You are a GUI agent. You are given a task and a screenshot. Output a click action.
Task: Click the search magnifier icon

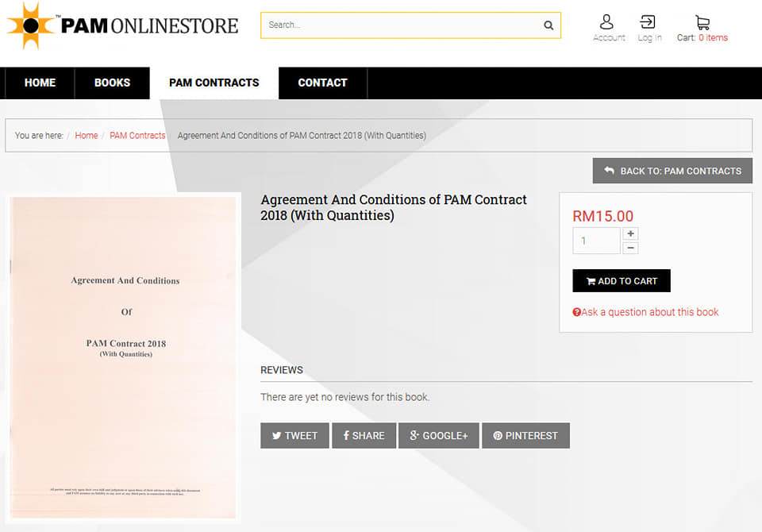(548, 25)
